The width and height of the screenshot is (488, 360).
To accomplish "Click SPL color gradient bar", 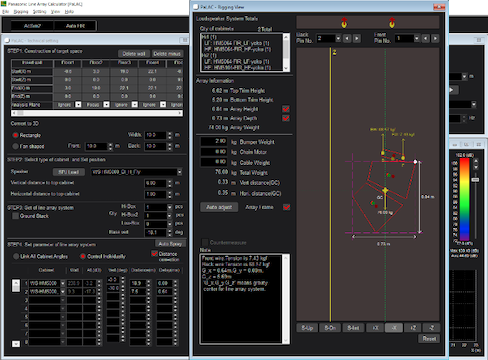I will pos(464,199).
